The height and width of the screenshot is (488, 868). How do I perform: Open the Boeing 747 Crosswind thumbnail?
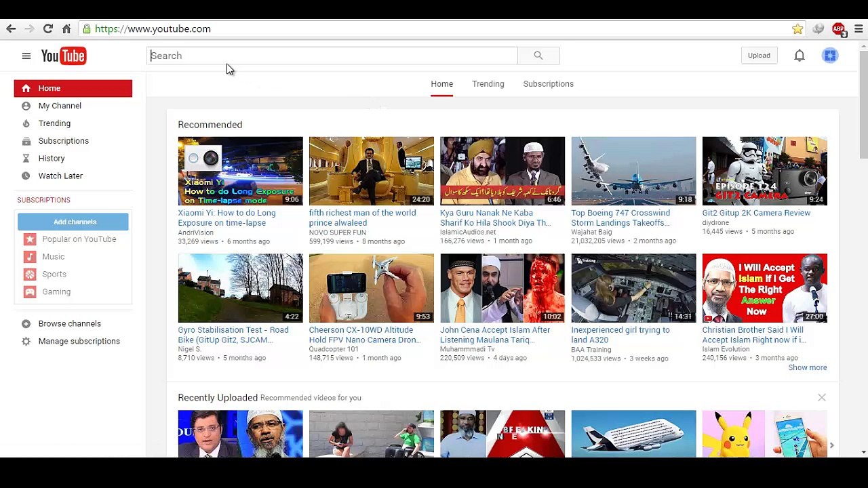[633, 171]
